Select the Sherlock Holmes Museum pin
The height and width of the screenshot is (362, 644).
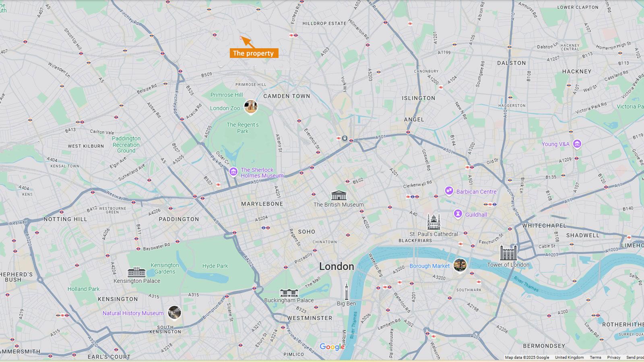[x=233, y=172]
